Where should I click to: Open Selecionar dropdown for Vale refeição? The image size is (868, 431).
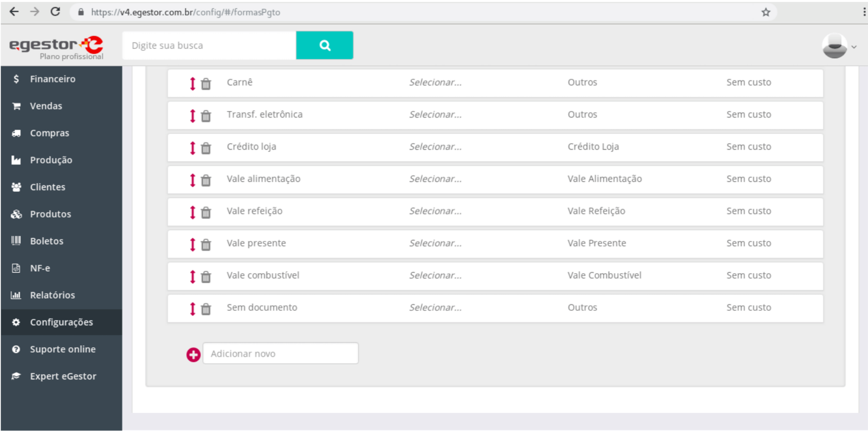(435, 211)
